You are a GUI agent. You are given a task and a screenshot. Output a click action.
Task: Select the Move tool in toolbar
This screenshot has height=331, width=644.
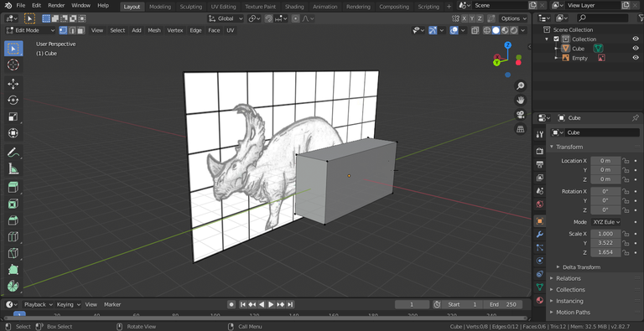click(x=13, y=84)
